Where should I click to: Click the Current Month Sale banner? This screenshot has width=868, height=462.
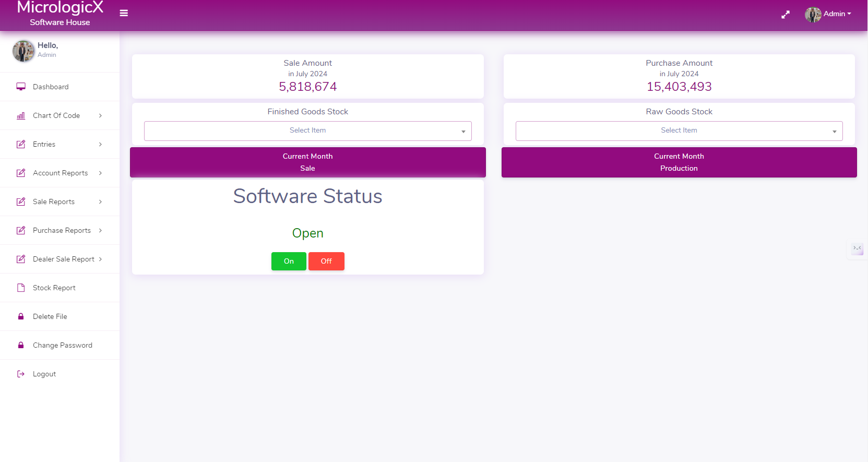(308, 162)
